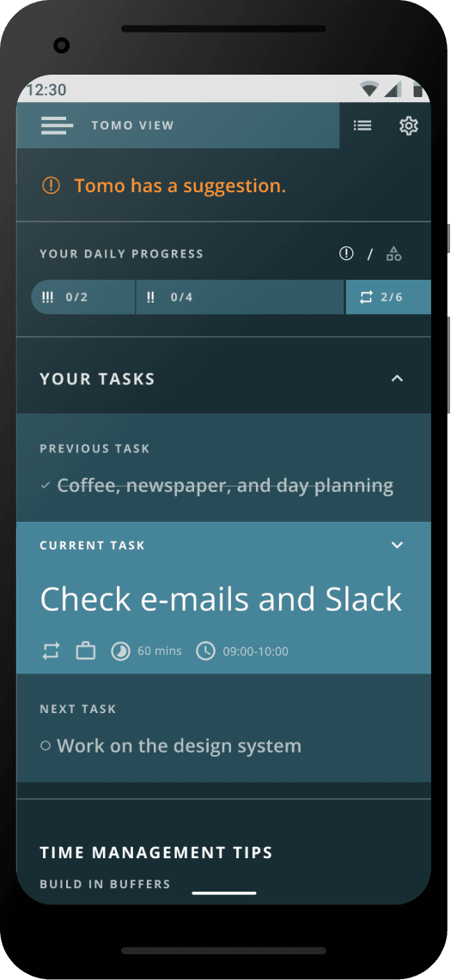Tap the clock icon beside 09:00-10:00

pos(205,651)
